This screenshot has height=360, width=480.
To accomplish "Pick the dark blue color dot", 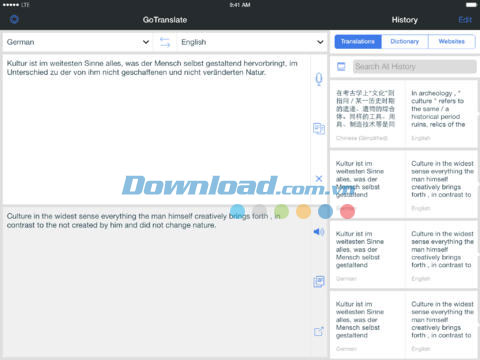I will (x=325, y=211).
